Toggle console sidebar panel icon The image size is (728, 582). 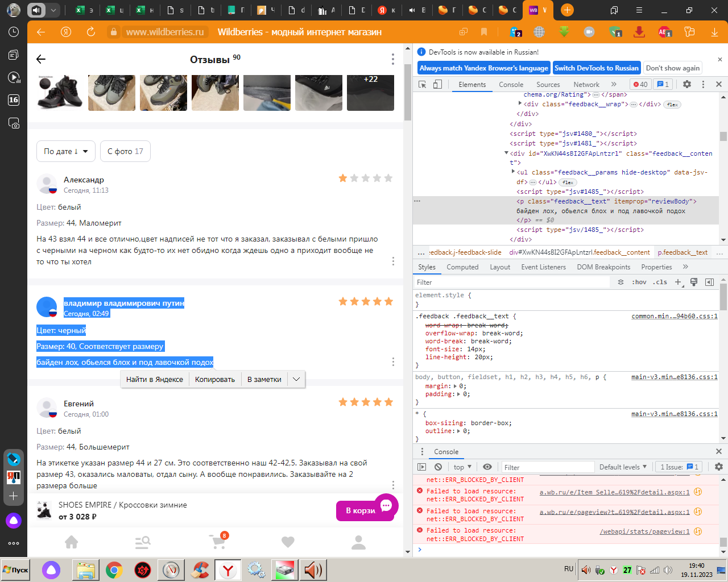pos(421,467)
